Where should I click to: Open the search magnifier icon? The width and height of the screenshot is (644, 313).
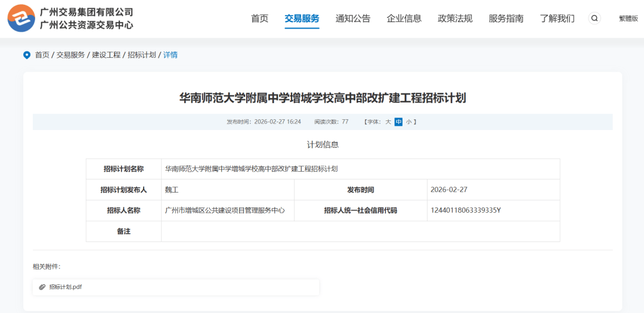(595, 18)
